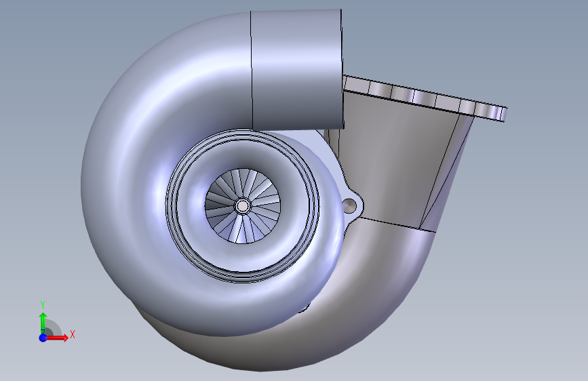Click the green Y axis arrow on triad
The image size is (588, 381).
click(43, 323)
